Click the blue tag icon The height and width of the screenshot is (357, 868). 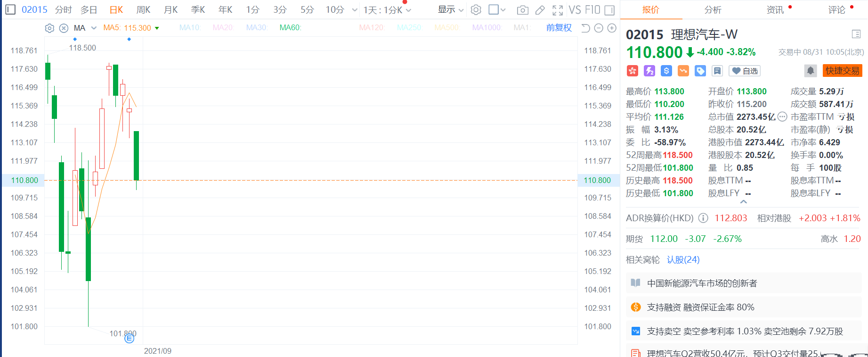point(700,71)
